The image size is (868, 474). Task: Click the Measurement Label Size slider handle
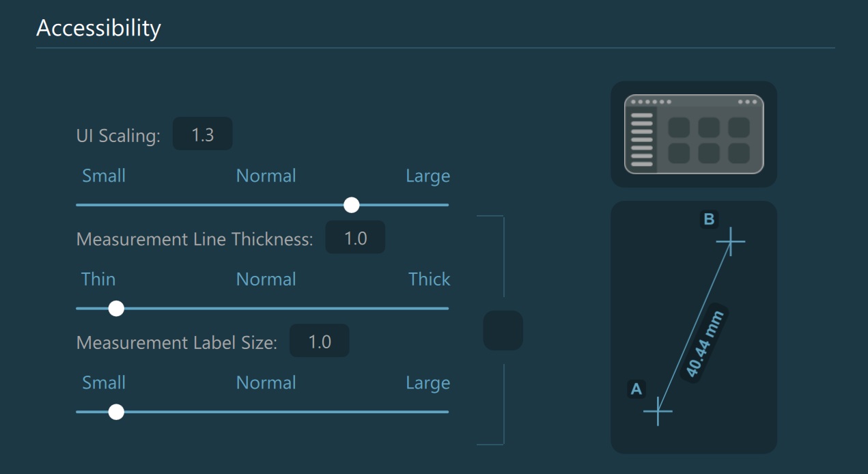[116, 412]
